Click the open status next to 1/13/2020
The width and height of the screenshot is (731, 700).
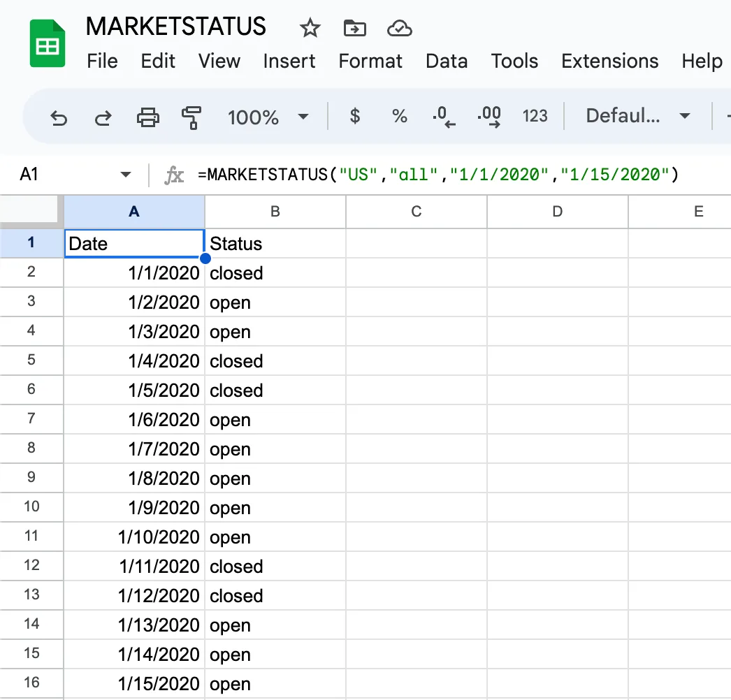click(x=275, y=625)
